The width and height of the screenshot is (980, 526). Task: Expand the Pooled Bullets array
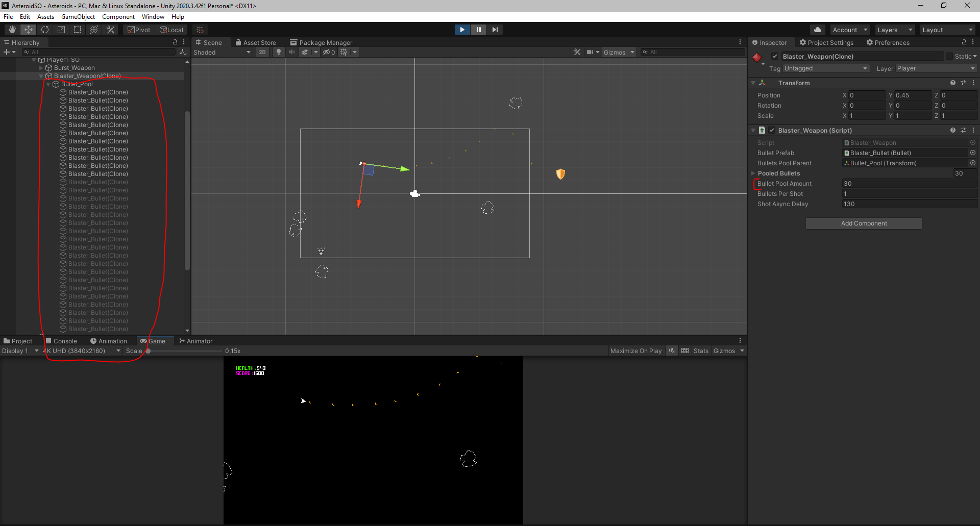click(x=753, y=173)
